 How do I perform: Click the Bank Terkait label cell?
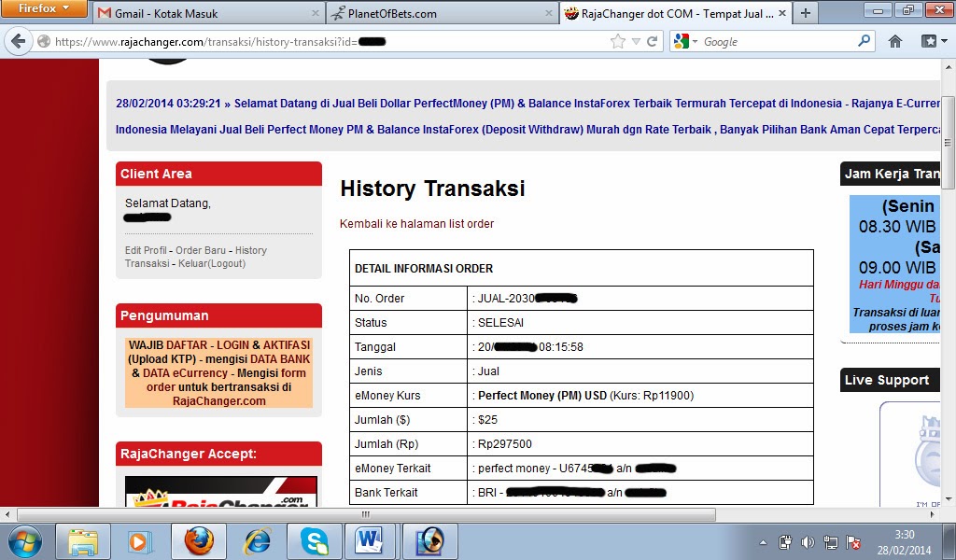409,493
